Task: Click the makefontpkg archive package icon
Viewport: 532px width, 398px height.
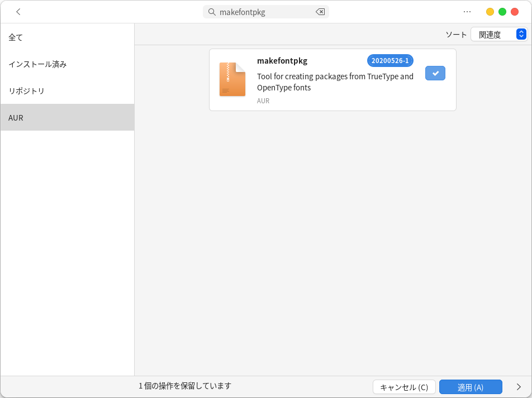Action: 232,79
